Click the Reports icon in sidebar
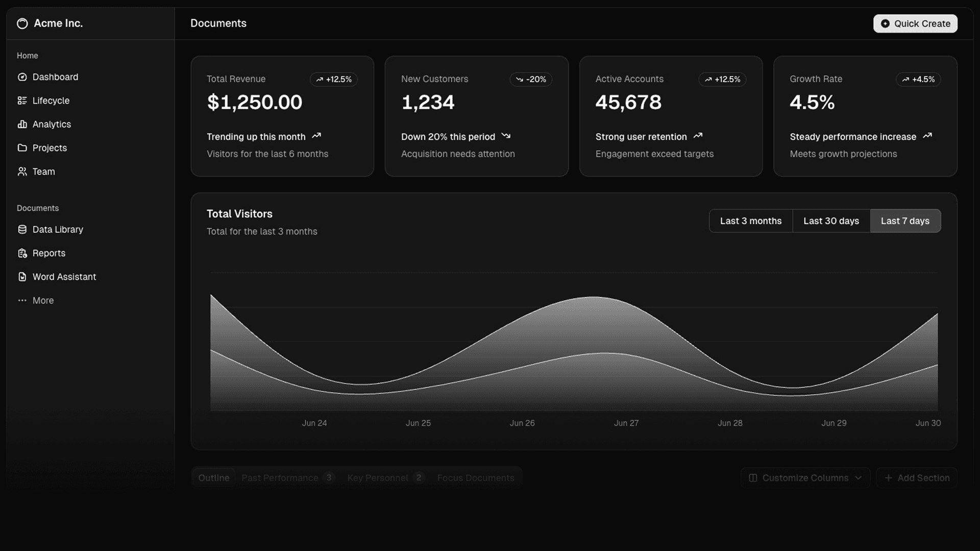 [x=22, y=253]
